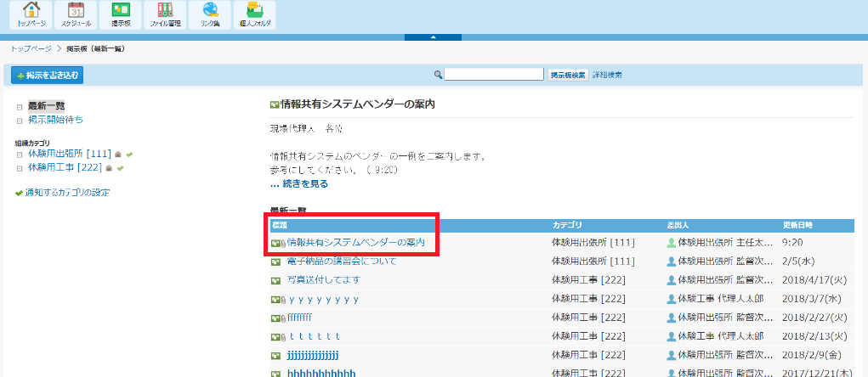This screenshot has width=868, height=377.
Task: Open the 詳細検索 link
Action: point(607,75)
